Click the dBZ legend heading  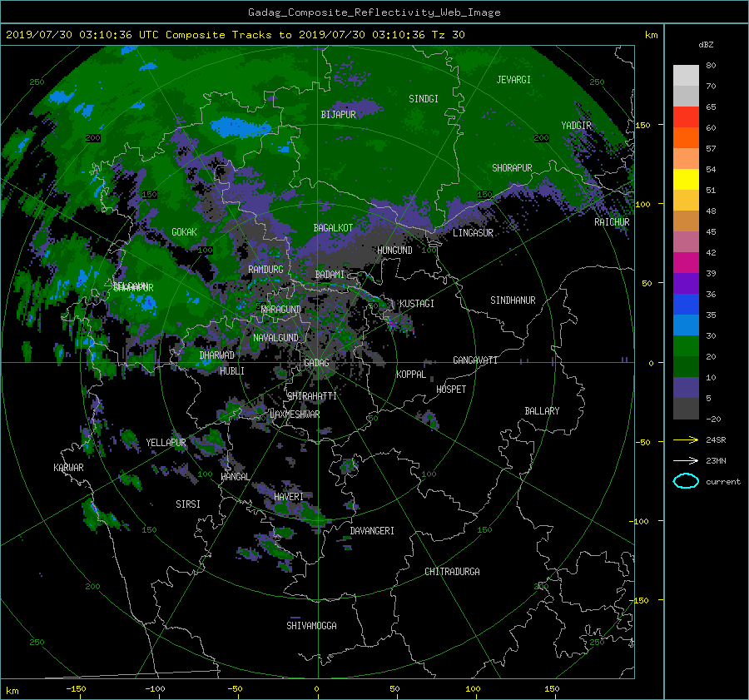pyautogui.click(x=706, y=45)
